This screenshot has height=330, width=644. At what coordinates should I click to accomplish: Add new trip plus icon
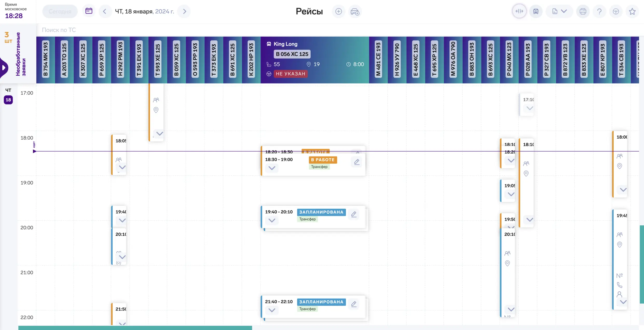pyautogui.click(x=338, y=11)
